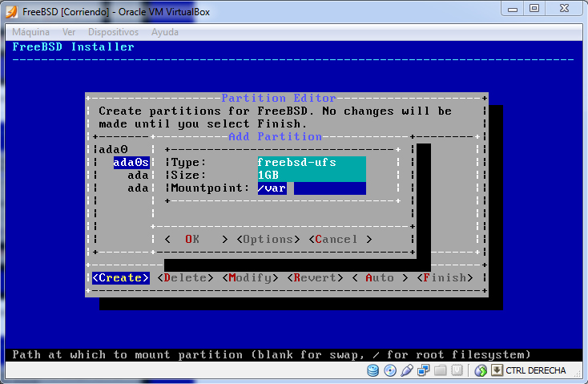Select OK in the Add Partition dialog
The width and height of the screenshot is (588, 384).
tap(196, 240)
